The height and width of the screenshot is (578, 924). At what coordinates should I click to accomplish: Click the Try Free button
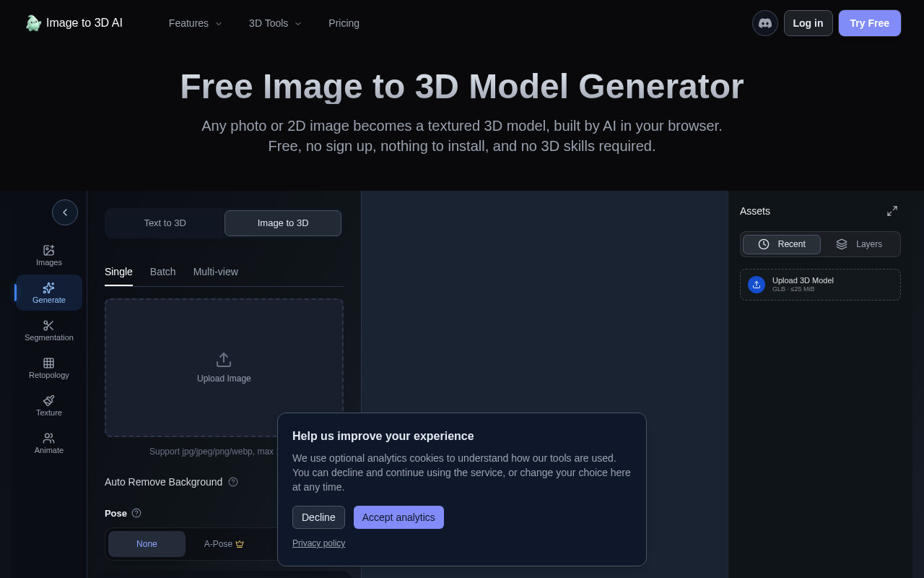pos(870,23)
